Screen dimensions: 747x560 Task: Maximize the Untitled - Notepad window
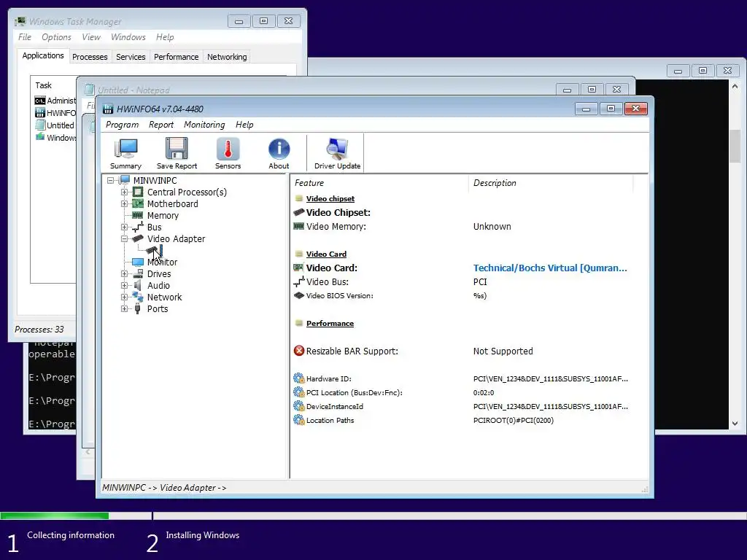point(592,90)
